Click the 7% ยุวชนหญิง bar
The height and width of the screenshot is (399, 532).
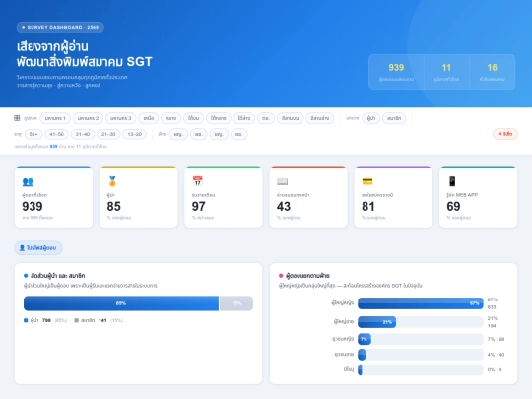[365, 339]
